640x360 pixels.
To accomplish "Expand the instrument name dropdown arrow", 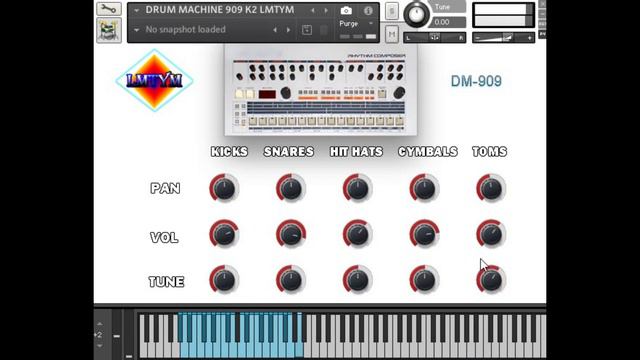I will (137, 10).
